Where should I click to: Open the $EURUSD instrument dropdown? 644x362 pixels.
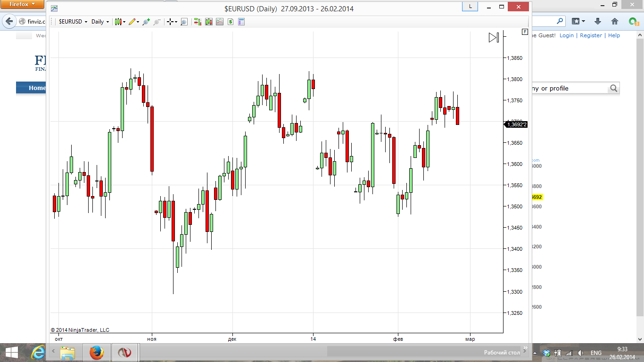73,22
